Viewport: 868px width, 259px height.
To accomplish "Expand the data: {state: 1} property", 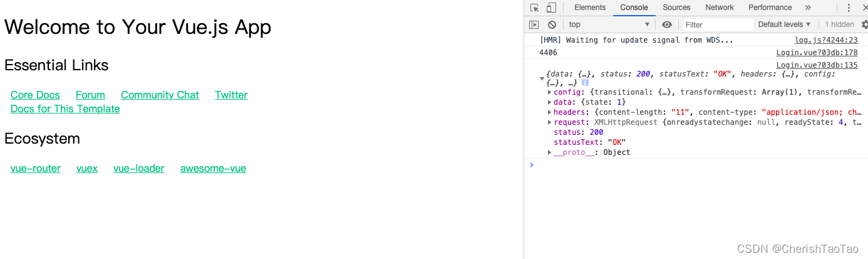I will pos(550,102).
